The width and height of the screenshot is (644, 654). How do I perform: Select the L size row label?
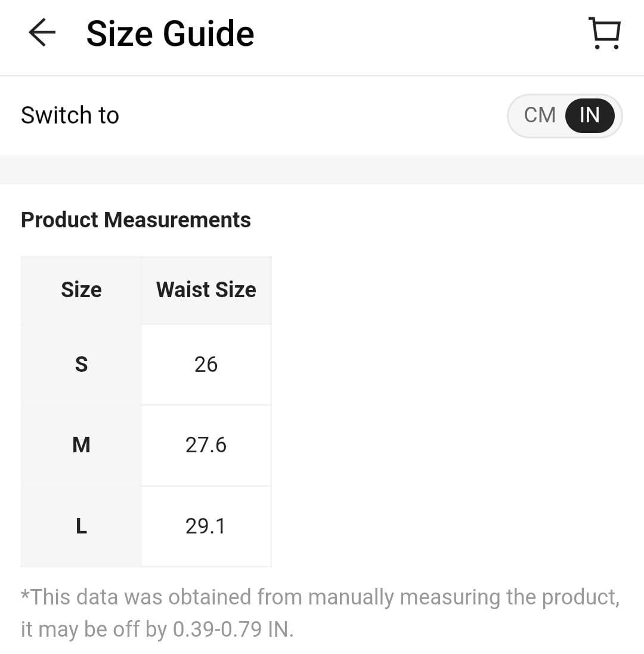point(81,526)
